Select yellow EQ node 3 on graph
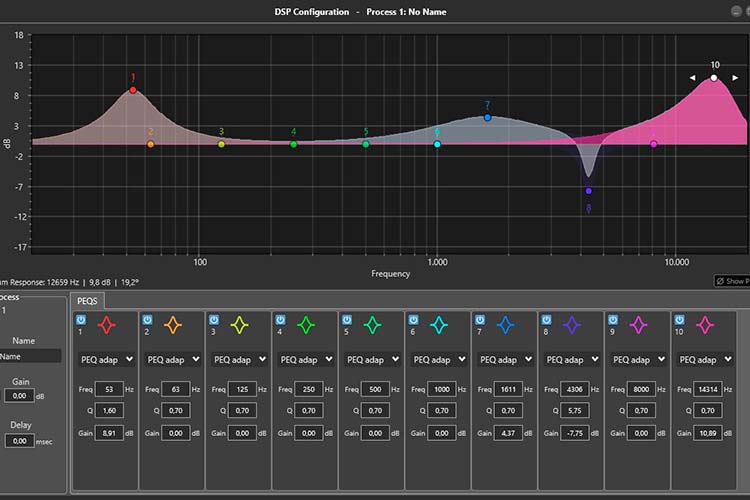 221,144
